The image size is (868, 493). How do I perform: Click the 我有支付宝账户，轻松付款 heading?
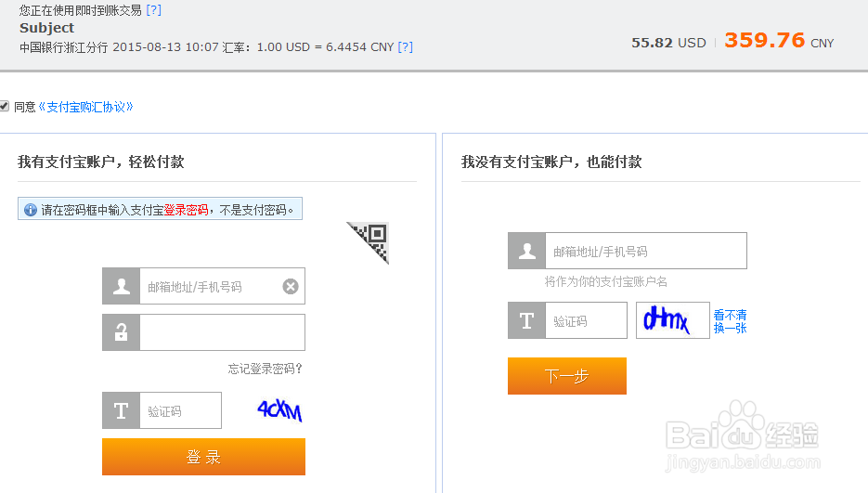[101, 162]
